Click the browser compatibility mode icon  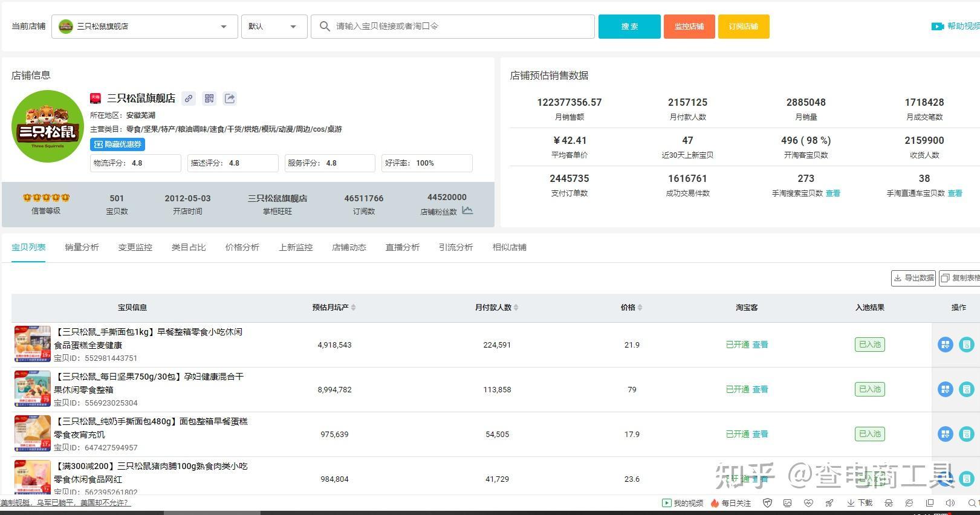pos(909,503)
